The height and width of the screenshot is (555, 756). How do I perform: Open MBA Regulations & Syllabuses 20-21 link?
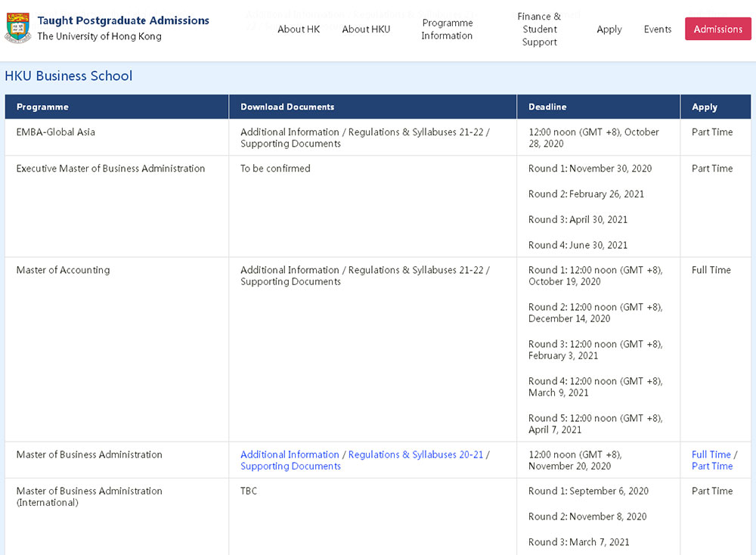(416, 454)
